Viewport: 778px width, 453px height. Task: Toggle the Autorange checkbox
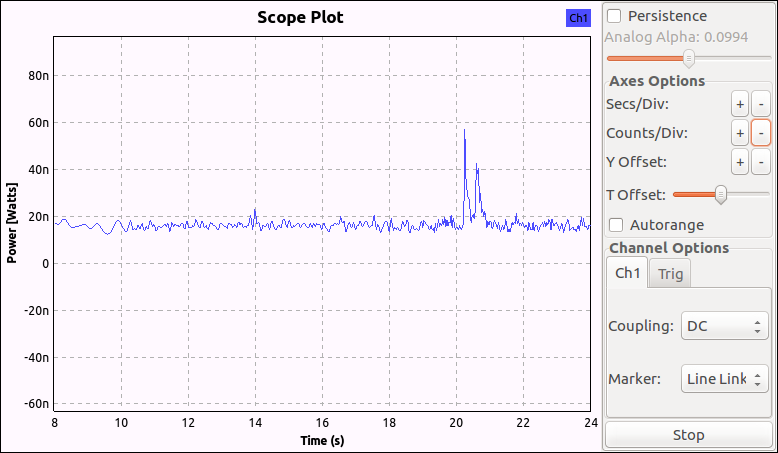pyautogui.click(x=616, y=225)
